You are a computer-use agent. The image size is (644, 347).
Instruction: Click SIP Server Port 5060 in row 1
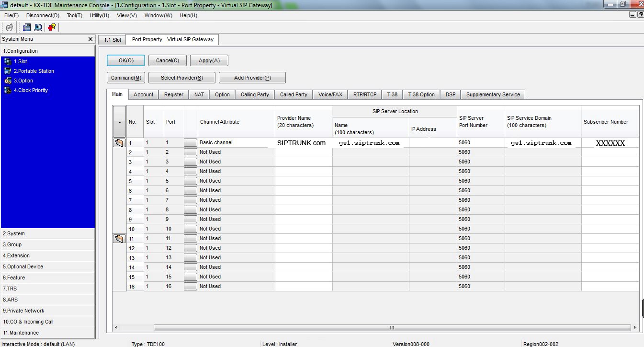(x=481, y=143)
